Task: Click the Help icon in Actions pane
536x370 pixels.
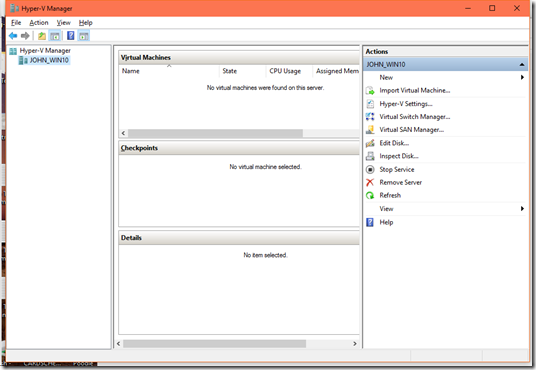Action: 370,222
